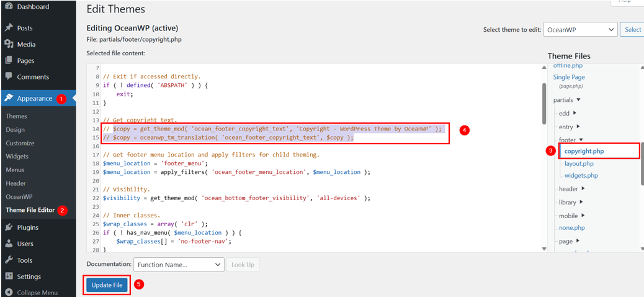This screenshot has width=644, height=297.
Task: Click the Update File button
Action: 107,285
